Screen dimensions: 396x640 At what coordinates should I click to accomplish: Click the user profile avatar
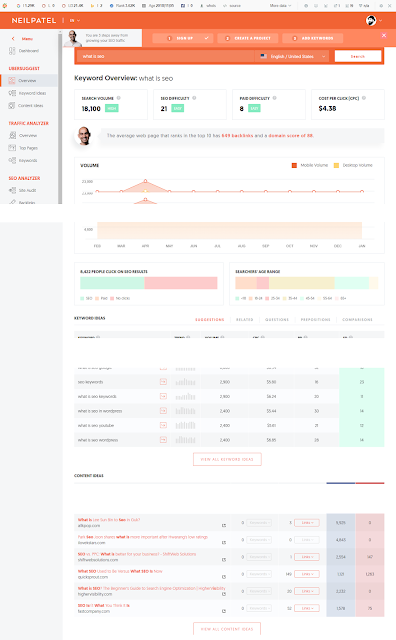[371, 20]
